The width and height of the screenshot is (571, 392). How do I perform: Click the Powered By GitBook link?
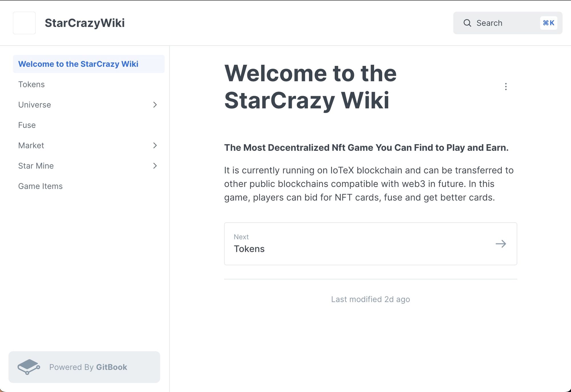pyautogui.click(x=84, y=367)
